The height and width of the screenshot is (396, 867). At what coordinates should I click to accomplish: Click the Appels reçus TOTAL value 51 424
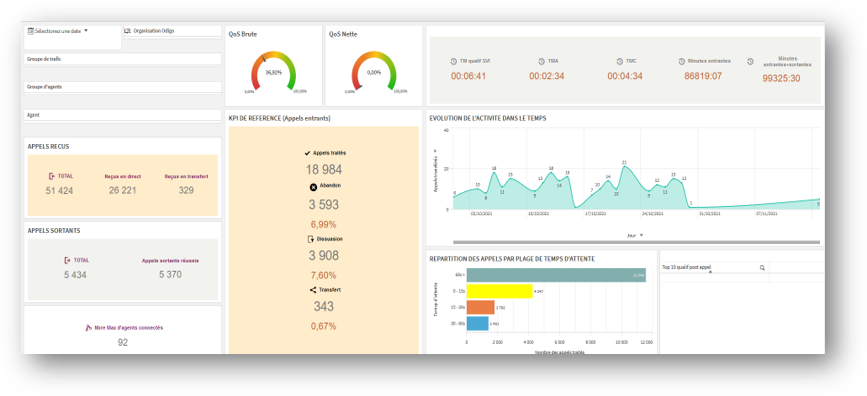(59, 191)
